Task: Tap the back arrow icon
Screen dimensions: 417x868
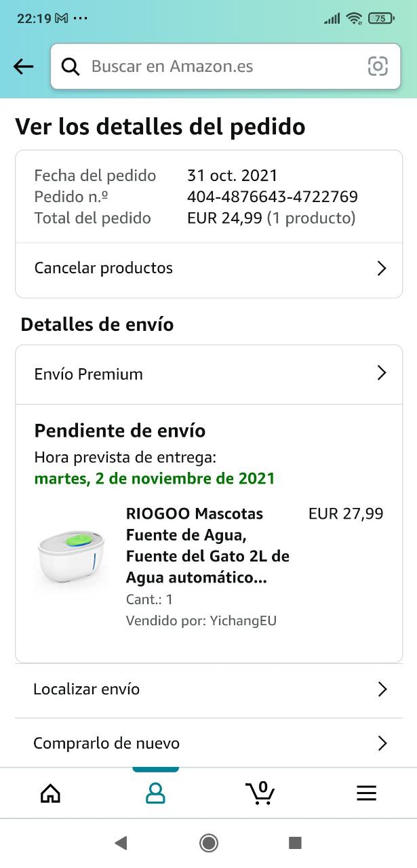Action: click(x=24, y=66)
